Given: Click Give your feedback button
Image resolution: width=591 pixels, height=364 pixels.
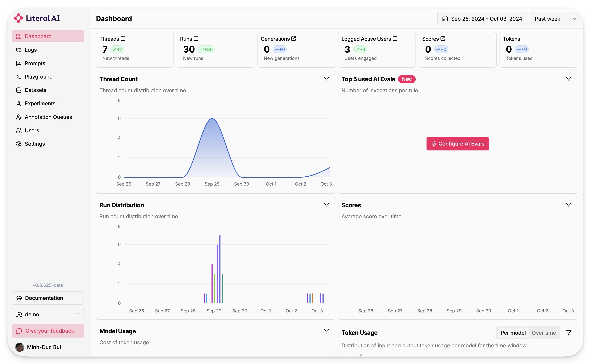Looking at the screenshot, I should click(x=48, y=331).
